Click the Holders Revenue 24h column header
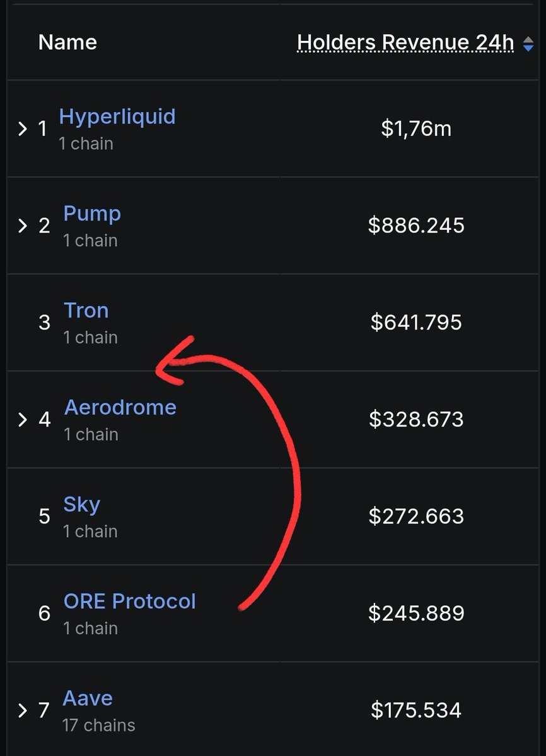546x756 pixels. pyautogui.click(x=405, y=43)
